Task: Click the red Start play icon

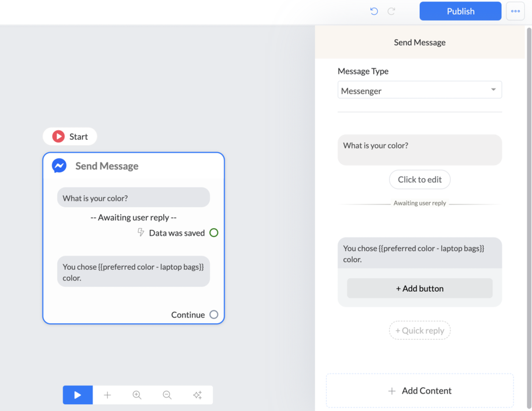Action: [x=58, y=136]
